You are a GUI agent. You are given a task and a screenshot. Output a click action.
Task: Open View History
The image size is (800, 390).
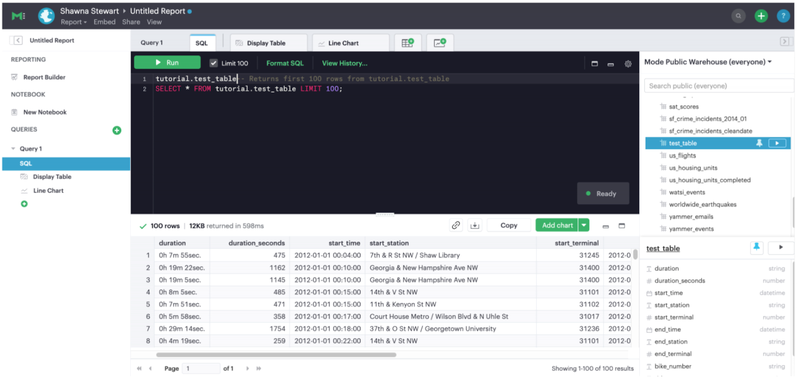344,63
